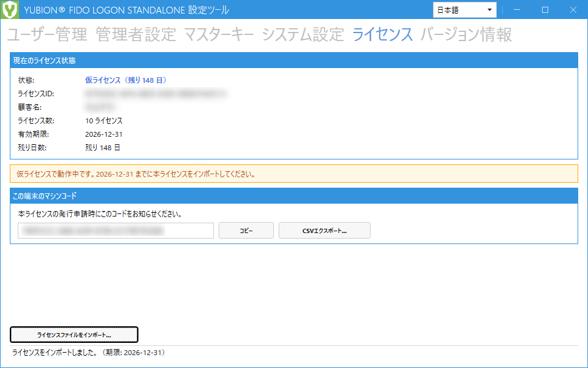Screen dimensions: 588x368
Task: Go to the システム設定 tab
Action: (x=303, y=34)
